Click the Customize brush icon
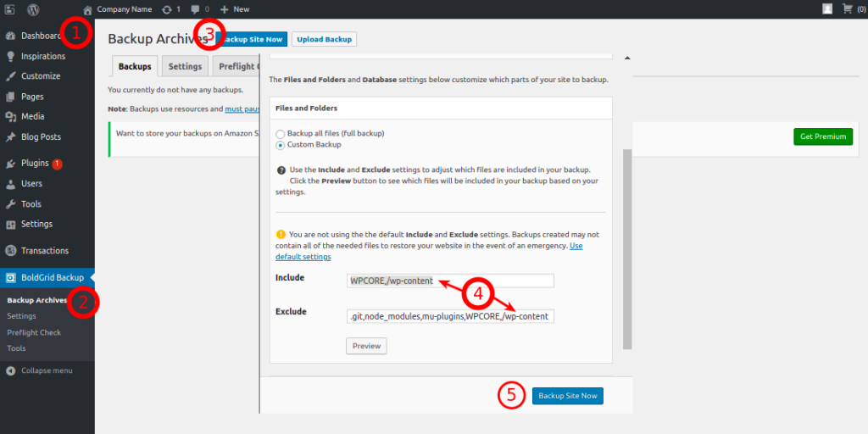This screenshot has width=868, height=434. 10,76
